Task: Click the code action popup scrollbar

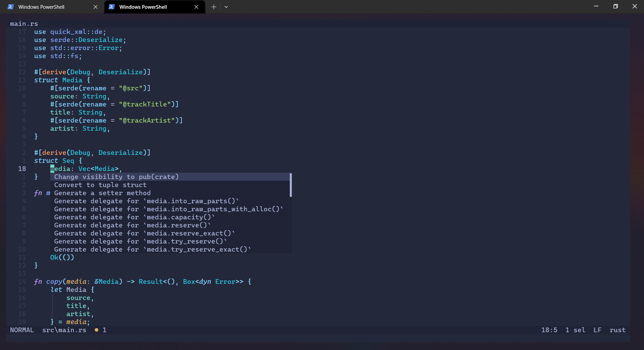Action: (x=290, y=185)
